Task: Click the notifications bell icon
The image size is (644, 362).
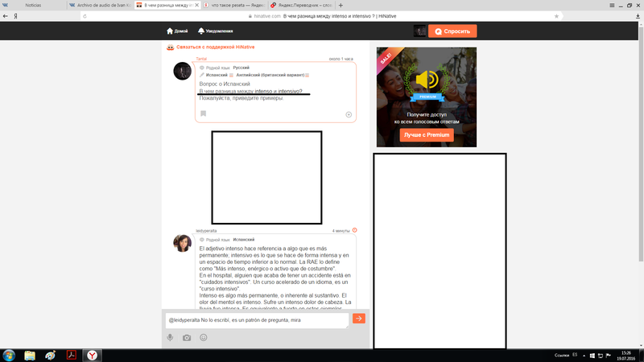Action: tap(200, 31)
